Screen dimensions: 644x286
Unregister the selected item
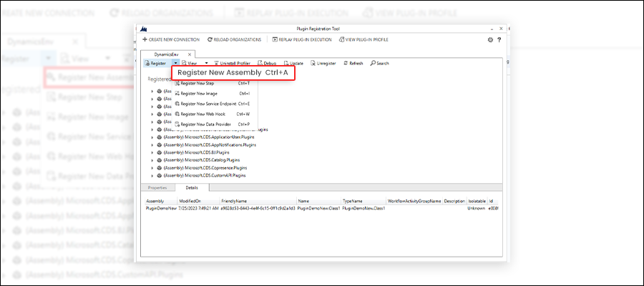point(323,63)
